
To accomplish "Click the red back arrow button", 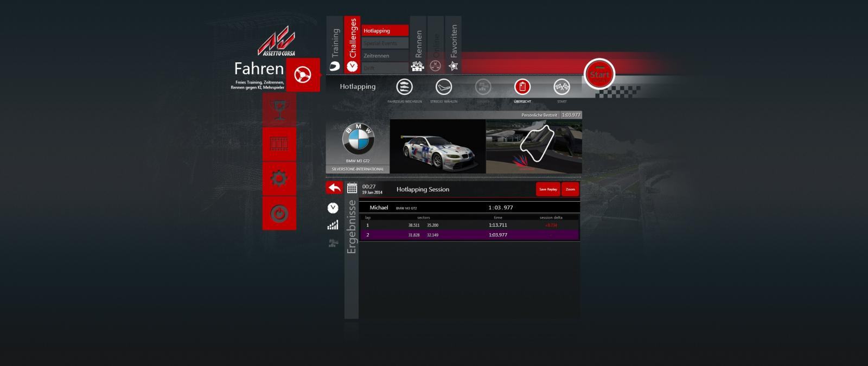I will (x=334, y=188).
